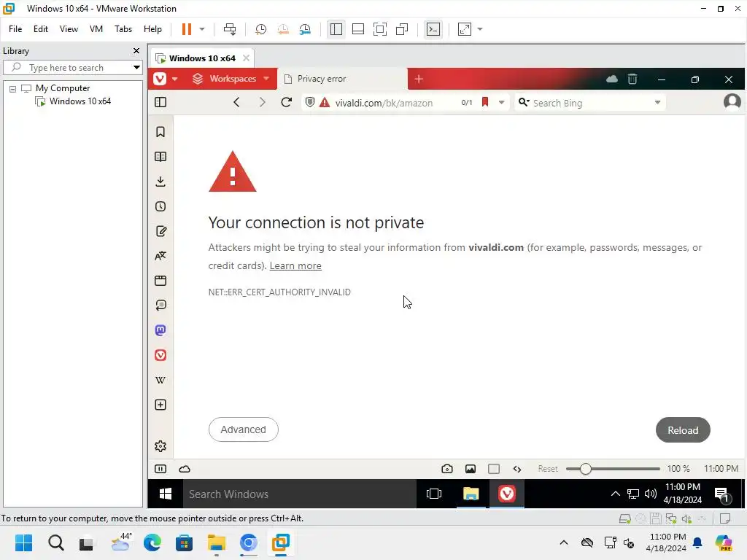The height and width of the screenshot is (560, 747).
Task: Toggle VMware thumbnail bar view
Action: coord(357,29)
